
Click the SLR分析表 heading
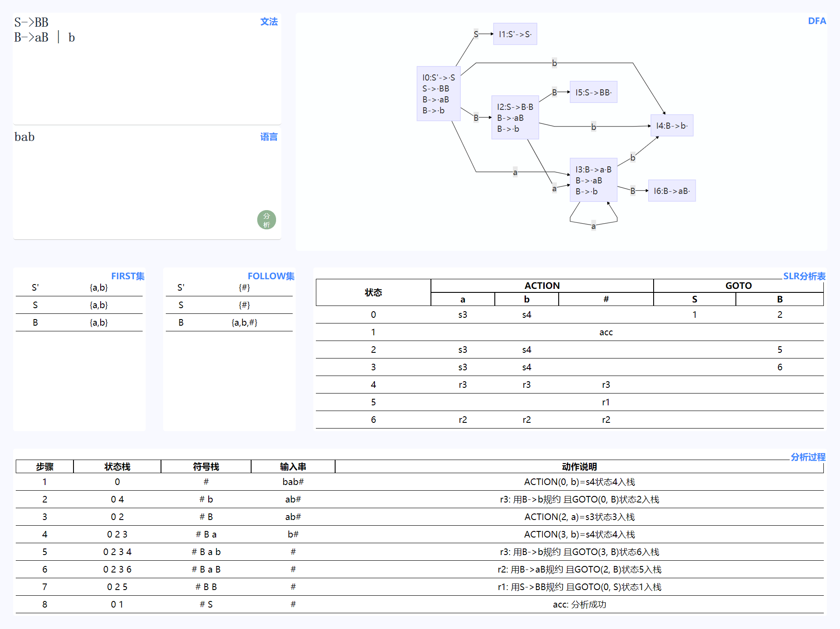(x=804, y=276)
